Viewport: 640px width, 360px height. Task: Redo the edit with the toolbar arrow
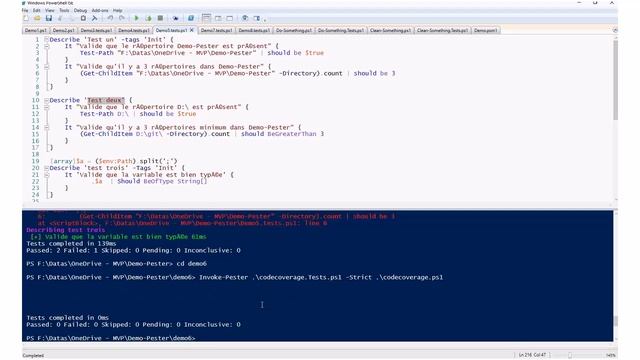click(x=122, y=18)
